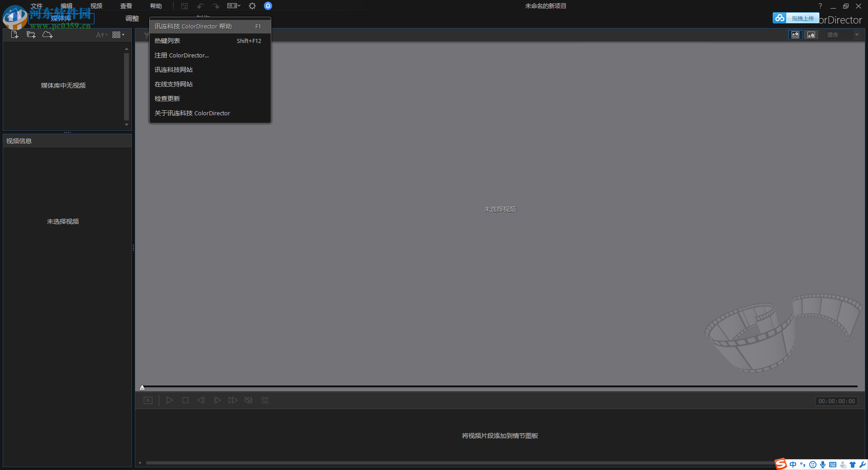Click the IME skin shirt icon
The image size is (868, 470).
point(853,465)
